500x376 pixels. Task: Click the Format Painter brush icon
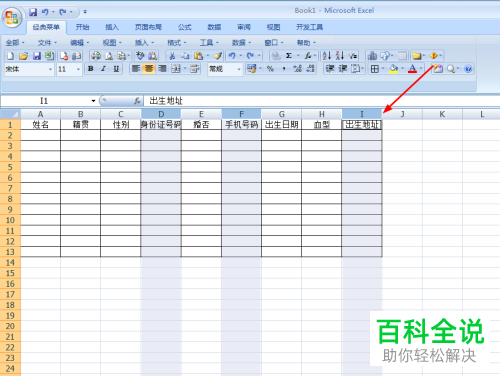click(218, 56)
